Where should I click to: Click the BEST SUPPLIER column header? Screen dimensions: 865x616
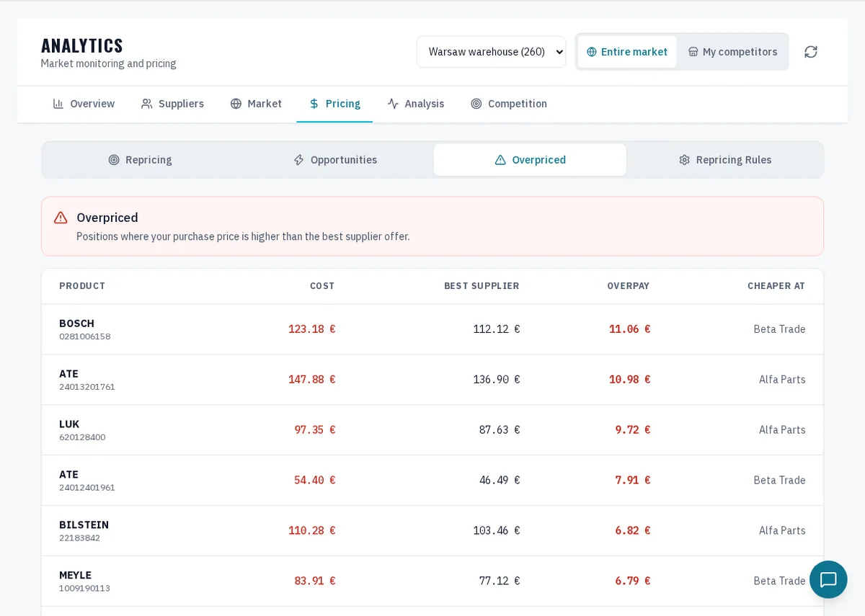482,286
